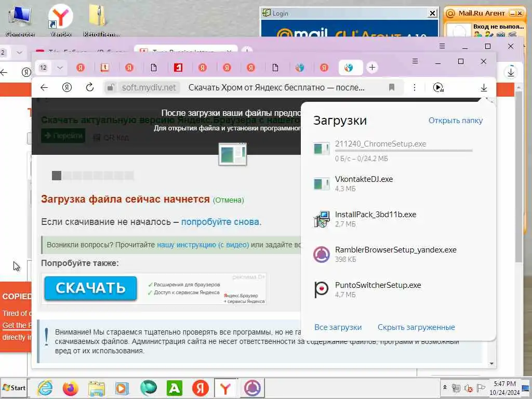Open PuntoSwitcherSetup.exe from downloads
The width and height of the screenshot is (532, 399).
pyautogui.click(x=397, y=289)
